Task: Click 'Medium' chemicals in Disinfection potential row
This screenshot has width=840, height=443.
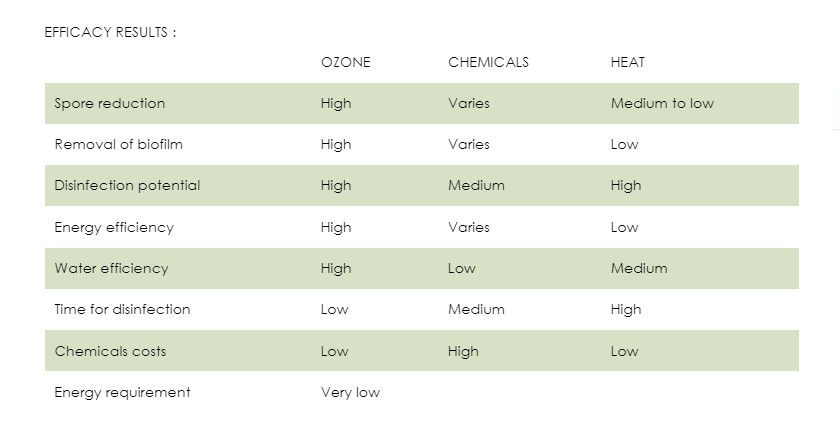Action: [x=476, y=185]
